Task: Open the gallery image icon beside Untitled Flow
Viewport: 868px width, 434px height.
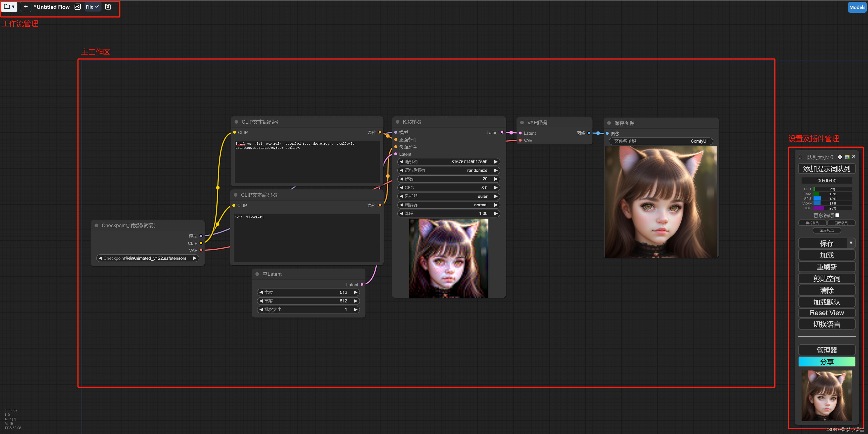Action: click(78, 7)
